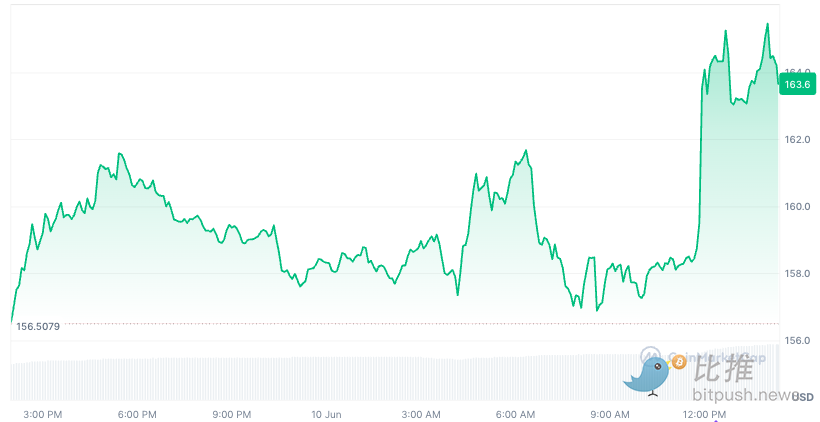820x422 pixels.
Task: Select the 3:00 PM time axis label
Action: point(42,414)
